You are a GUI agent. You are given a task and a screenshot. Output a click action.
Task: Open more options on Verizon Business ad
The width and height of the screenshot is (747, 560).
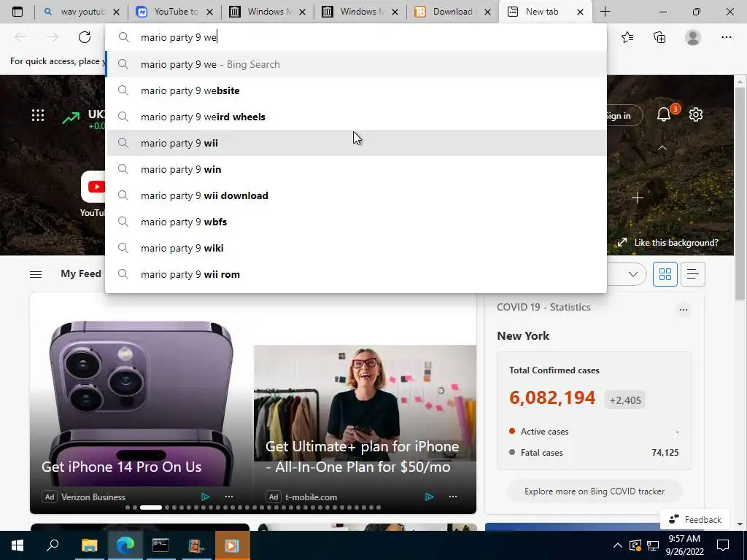pyautogui.click(x=229, y=497)
